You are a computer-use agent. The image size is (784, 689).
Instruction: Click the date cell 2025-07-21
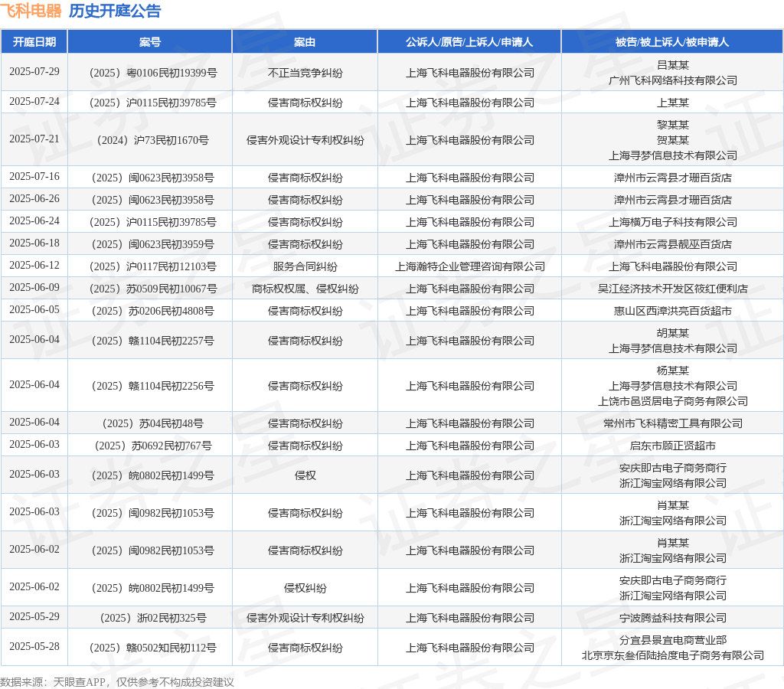[x=34, y=139]
